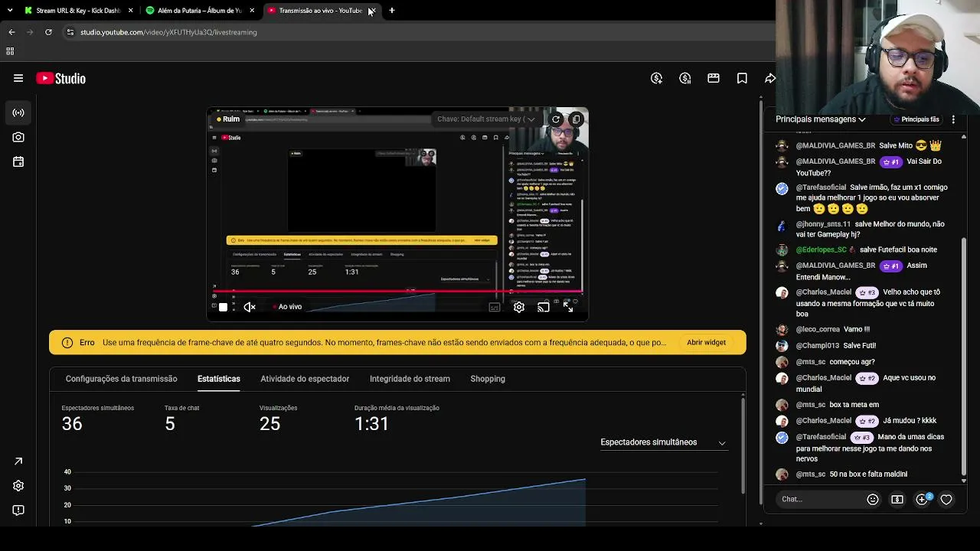Open preview player settings gear

[x=519, y=307]
